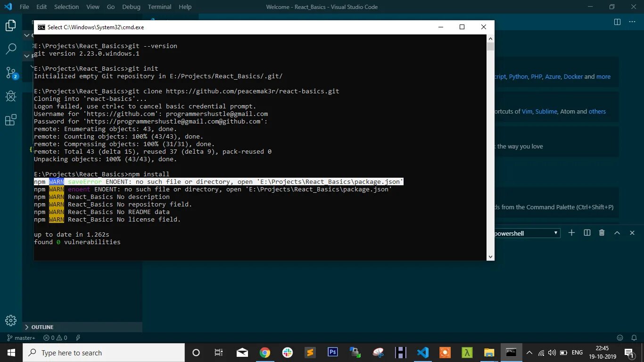Click the Docker link on Welcome page
The height and width of the screenshot is (362, 644).
pos(573,77)
